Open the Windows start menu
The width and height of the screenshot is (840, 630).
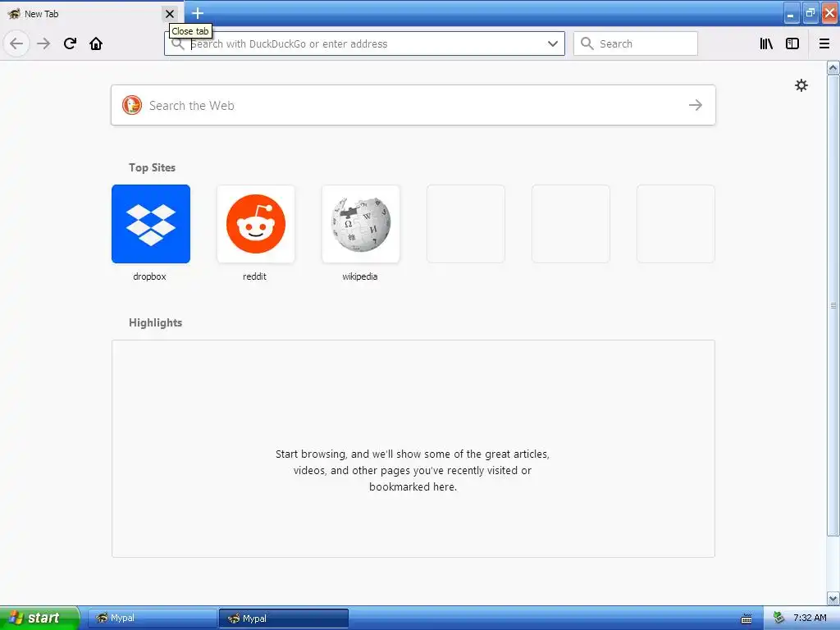tap(39, 618)
